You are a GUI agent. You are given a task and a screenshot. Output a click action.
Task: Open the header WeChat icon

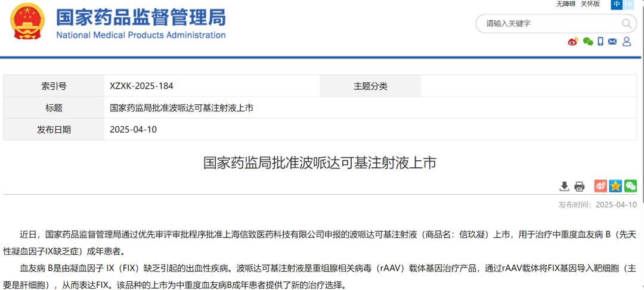click(588, 42)
